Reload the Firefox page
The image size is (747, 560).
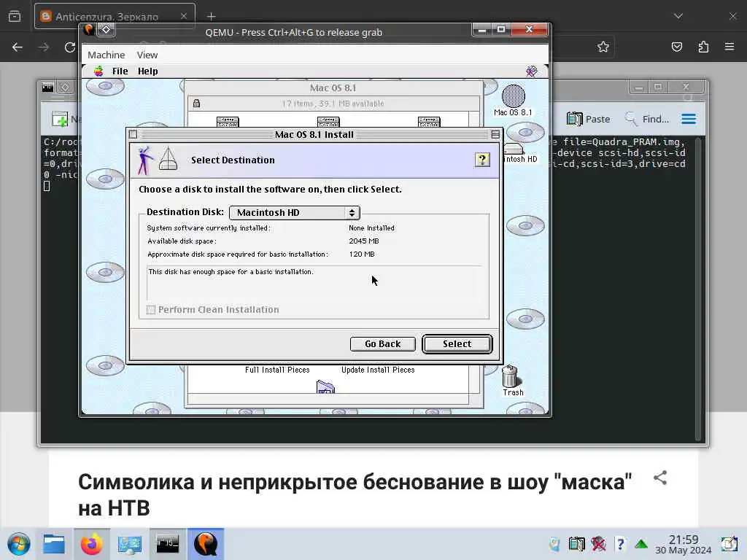[x=70, y=47]
